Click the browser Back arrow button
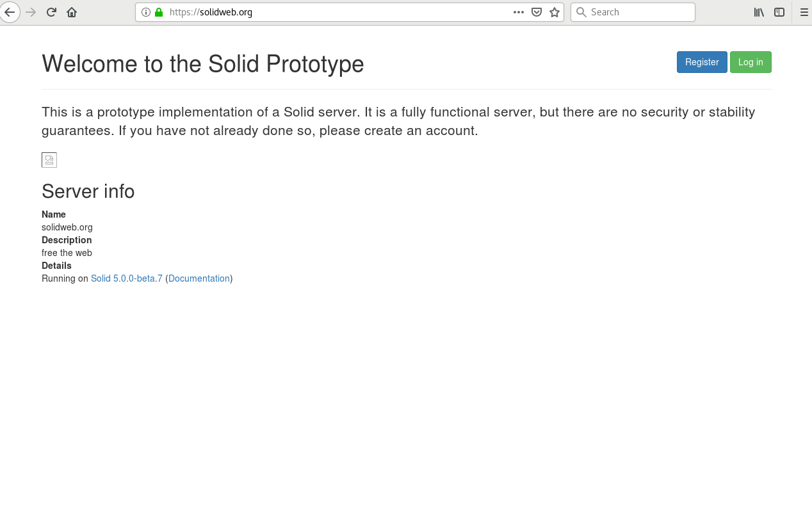 [x=10, y=12]
